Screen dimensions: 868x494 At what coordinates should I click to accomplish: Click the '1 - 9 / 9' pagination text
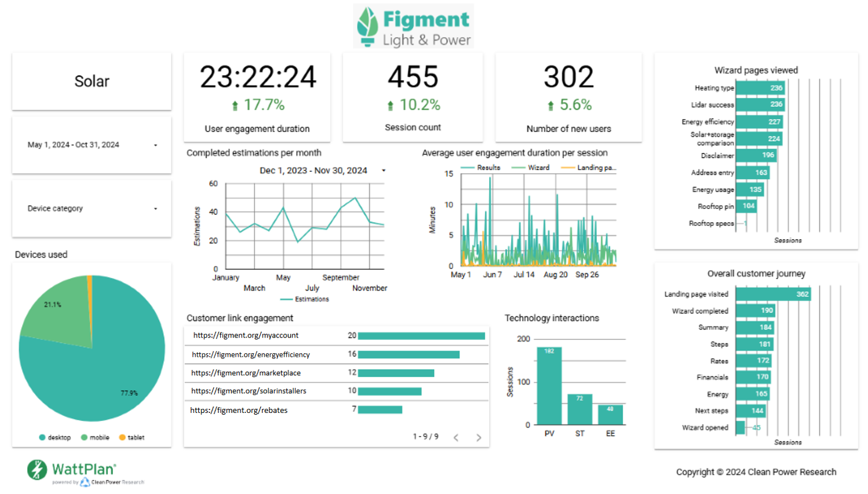pos(426,437)
